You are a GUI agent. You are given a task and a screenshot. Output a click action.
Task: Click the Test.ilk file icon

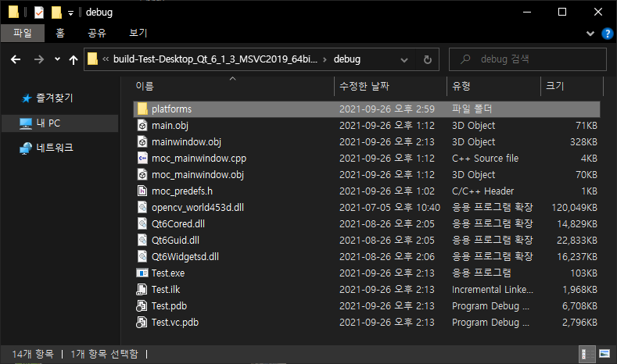(142, 289)
